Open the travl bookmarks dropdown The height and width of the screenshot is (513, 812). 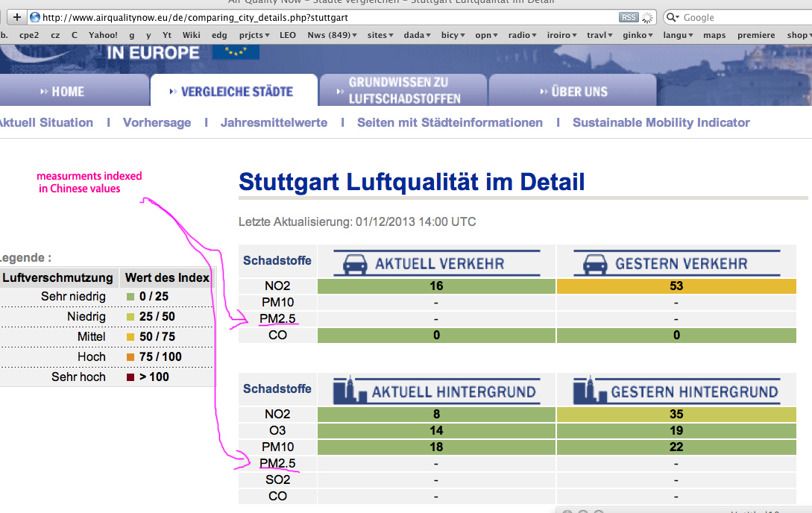[x=599, y=35]
